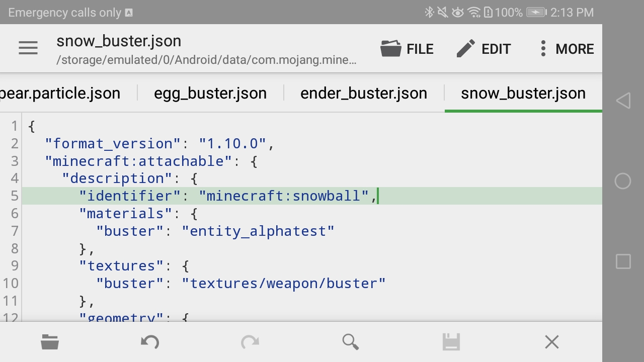Expand the MORE overflow options
The image size is (644, 362).
tap(567, 49)
